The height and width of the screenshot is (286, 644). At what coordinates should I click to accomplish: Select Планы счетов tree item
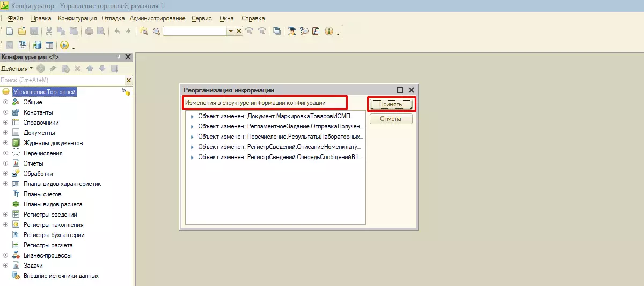pos(42,194)
